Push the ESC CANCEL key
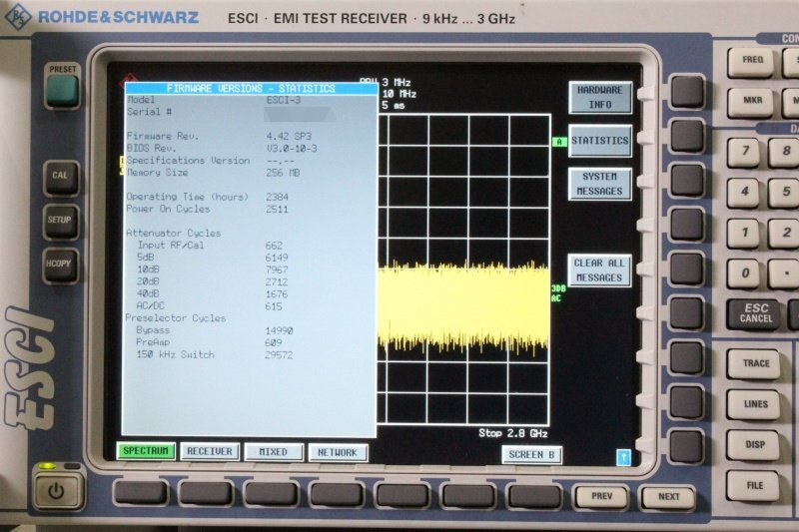 [x=755, y=314]
